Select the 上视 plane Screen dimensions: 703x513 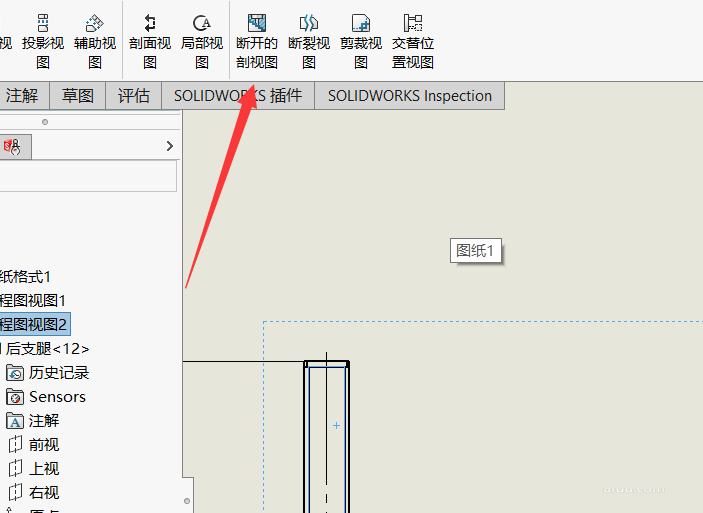coord(44,469)
